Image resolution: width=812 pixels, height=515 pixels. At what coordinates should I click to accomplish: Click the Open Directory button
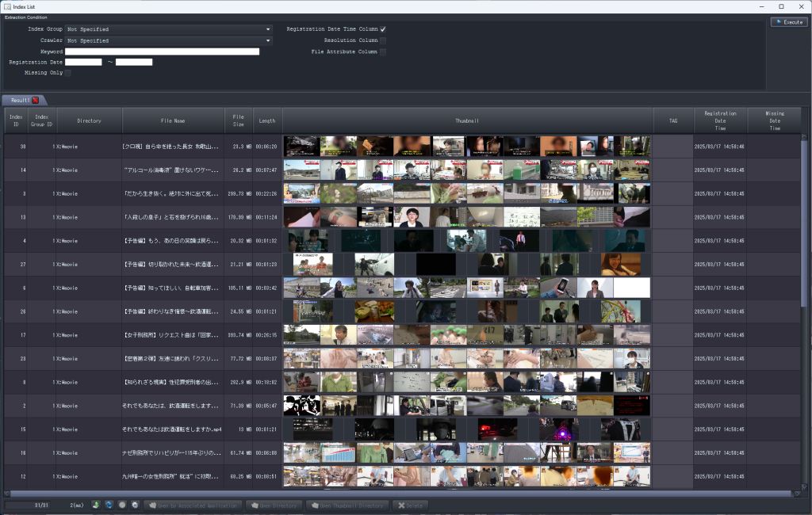(274, 505)
